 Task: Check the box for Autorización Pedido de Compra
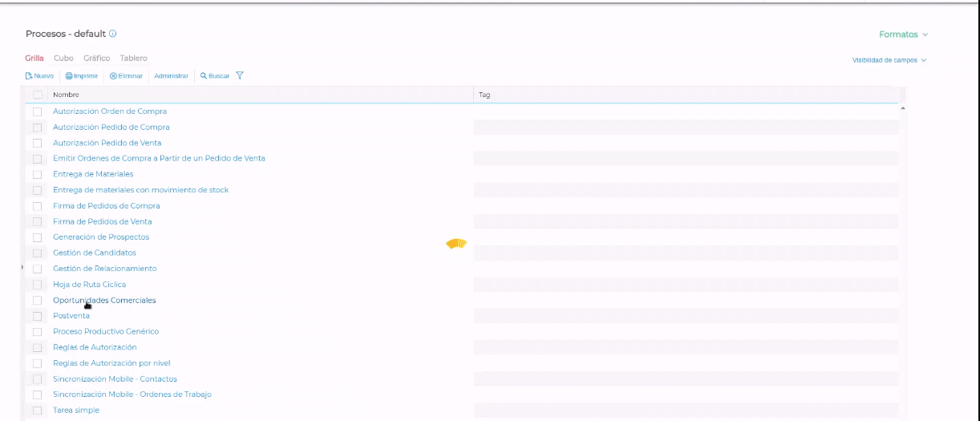click(x=37, y=128)
